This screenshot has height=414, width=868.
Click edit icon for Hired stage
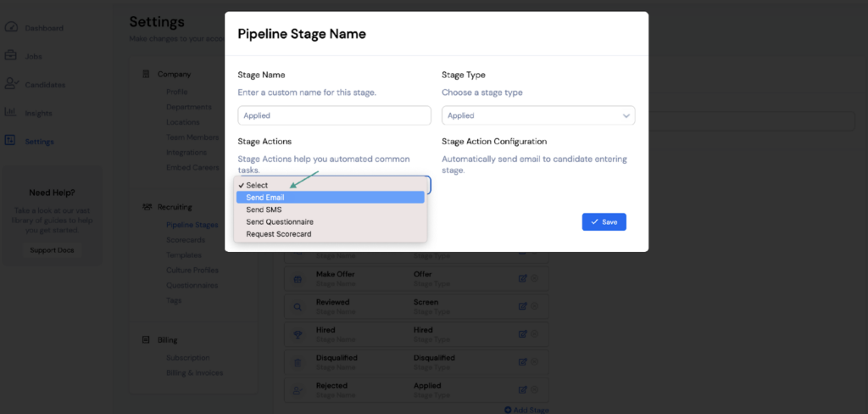pos(522,333)
